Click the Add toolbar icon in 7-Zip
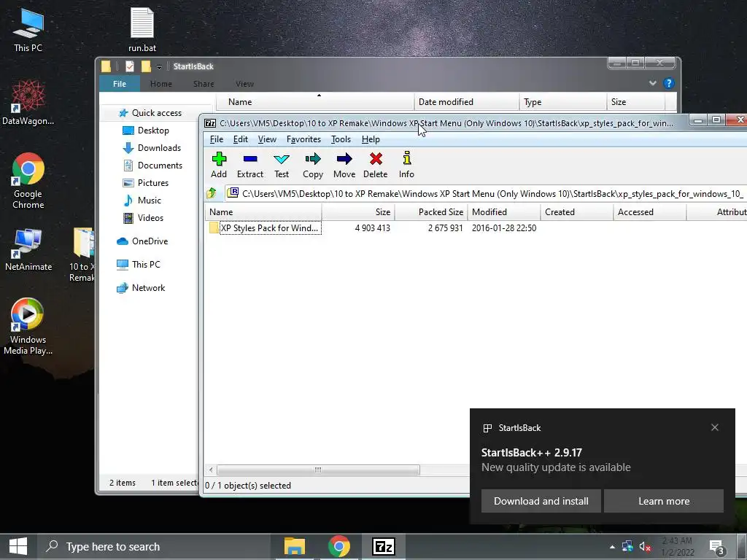This screenshot has height=560, width=747. [219, 165]
